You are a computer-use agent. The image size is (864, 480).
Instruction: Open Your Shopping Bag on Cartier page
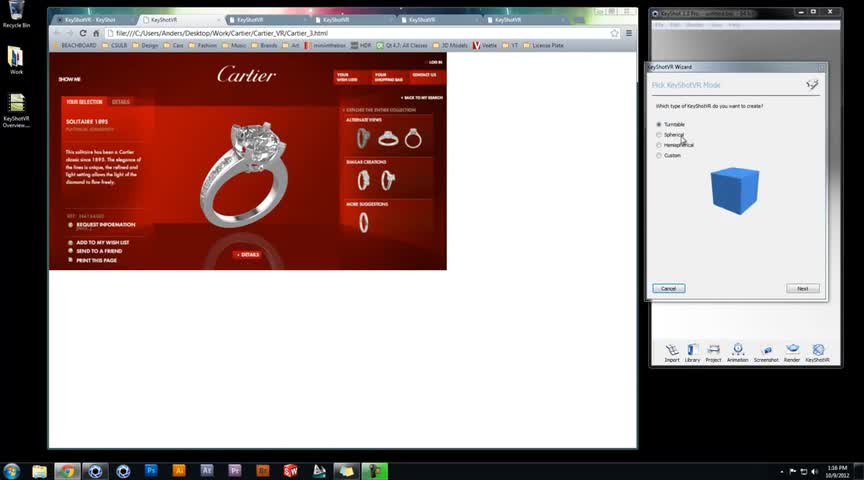388,77
